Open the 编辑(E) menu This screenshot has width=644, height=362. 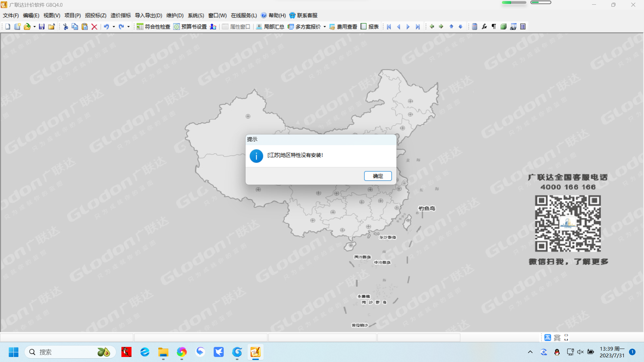coord(31,15)
